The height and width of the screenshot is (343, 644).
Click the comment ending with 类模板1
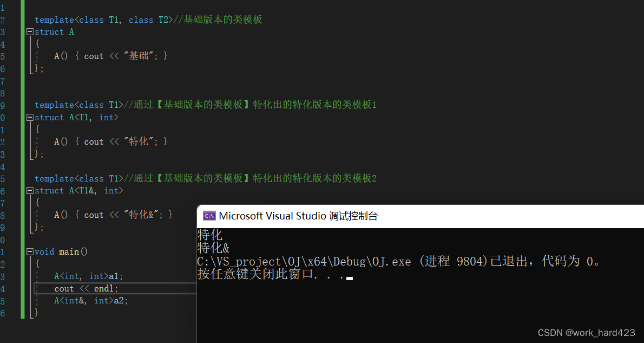[250, 105]
